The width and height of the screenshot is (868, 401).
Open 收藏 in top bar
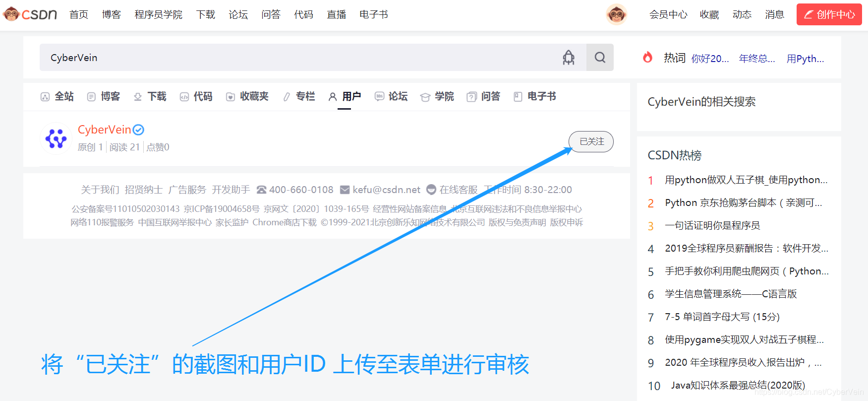click(x=709, y=14)
